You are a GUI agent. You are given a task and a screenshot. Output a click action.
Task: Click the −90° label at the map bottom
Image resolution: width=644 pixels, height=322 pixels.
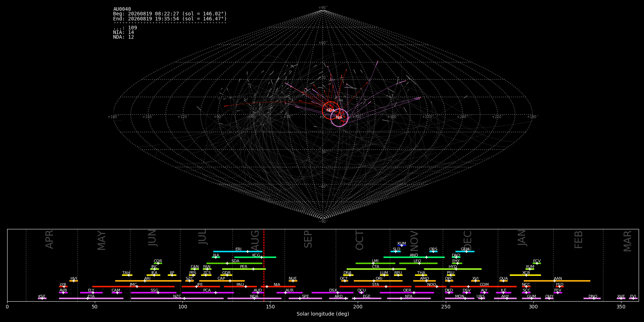[x=323, y=222]
